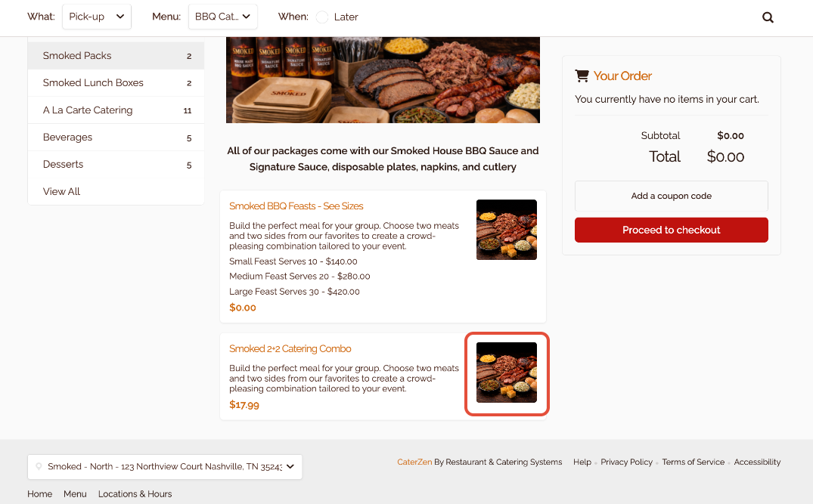Open Smoked BBQ Feasts - See Sizes link
The image size is (813, 504).
click(x=296, y=206)
